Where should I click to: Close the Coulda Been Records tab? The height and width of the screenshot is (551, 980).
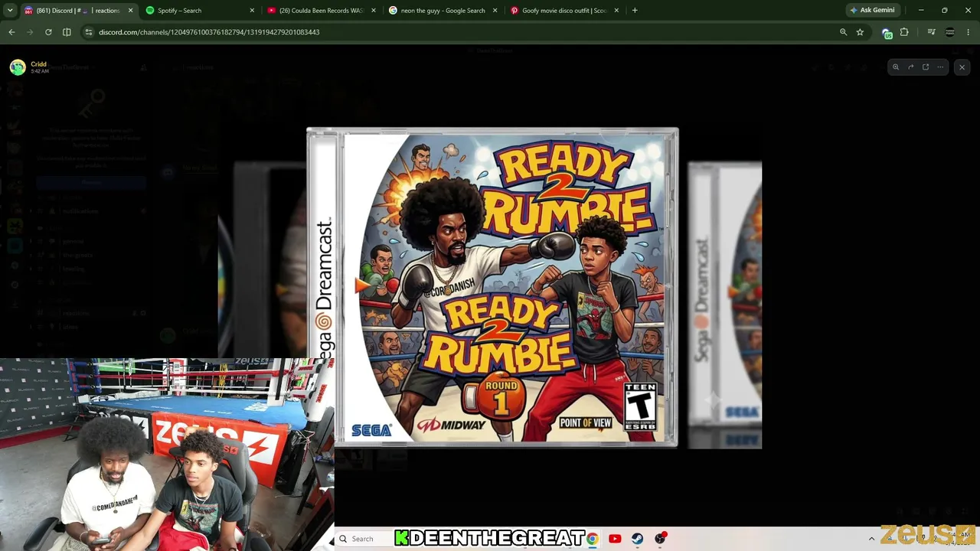[374, 11]
